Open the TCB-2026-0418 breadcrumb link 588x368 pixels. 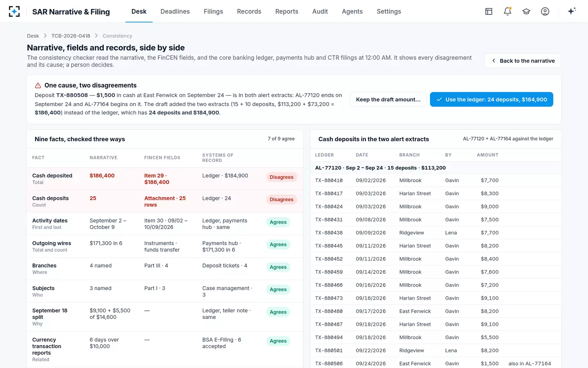[71, 36]
